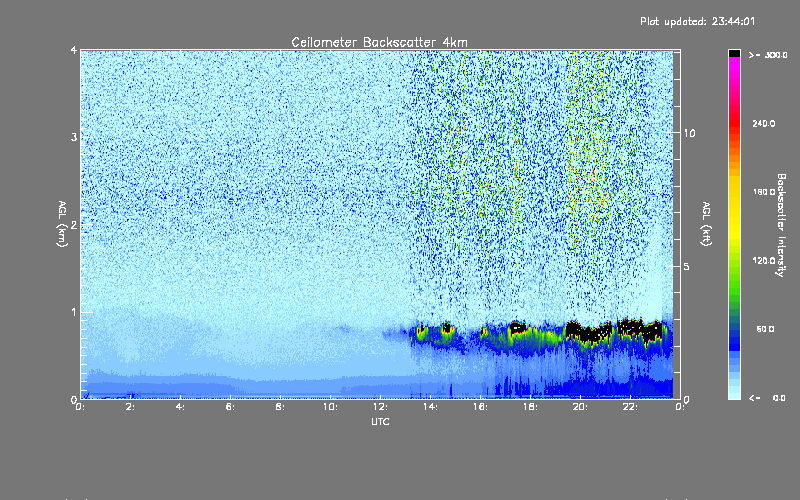Click the right 'AGL (kft)' axis label
The image size is (800, 500).
tap(706, 224)
